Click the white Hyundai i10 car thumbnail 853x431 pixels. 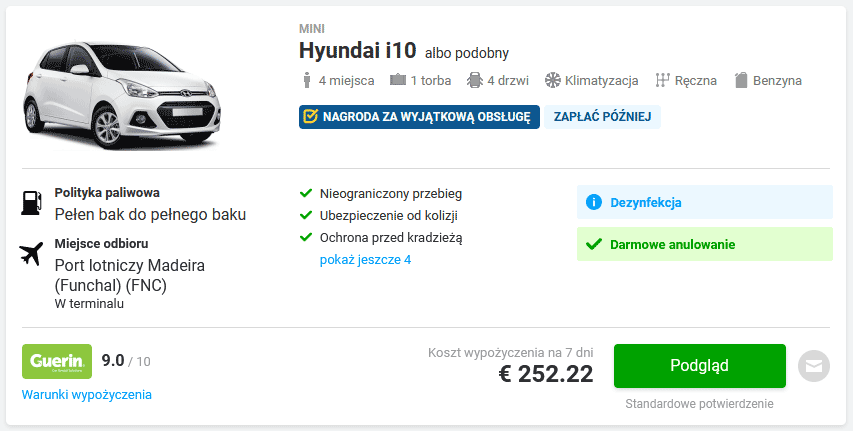click(x=122, y=95)
